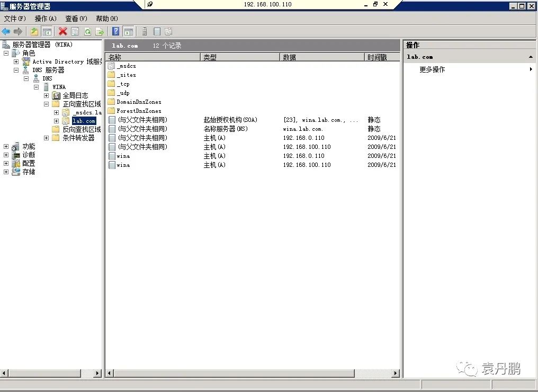Open the 文件(F) menu
The height and width of the screenshot is (392, 538).
(x=15, y=19)
